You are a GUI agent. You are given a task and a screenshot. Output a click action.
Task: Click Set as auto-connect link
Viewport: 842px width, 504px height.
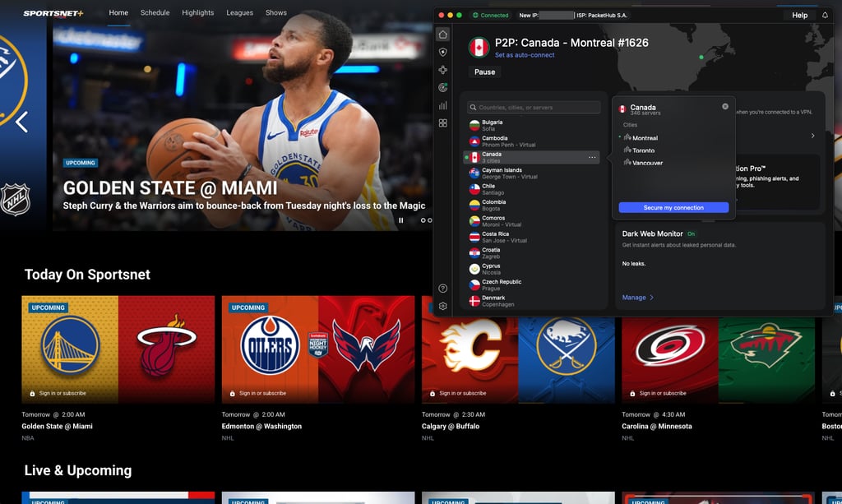click(525, 55)
